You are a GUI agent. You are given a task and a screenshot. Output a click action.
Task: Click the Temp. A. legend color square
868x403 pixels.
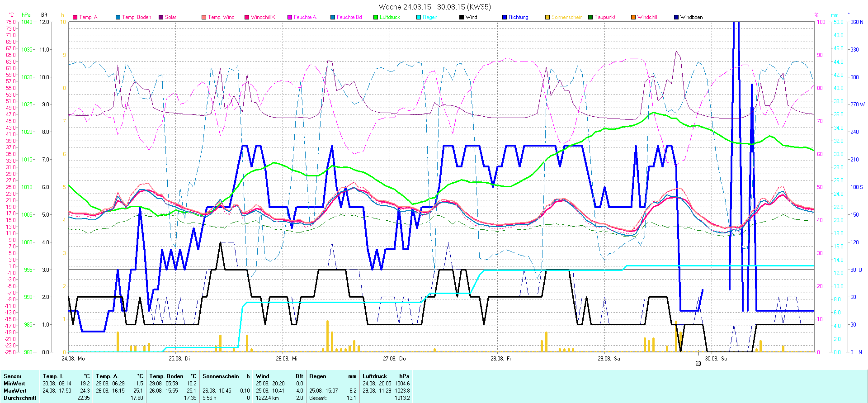coord(75,17)
